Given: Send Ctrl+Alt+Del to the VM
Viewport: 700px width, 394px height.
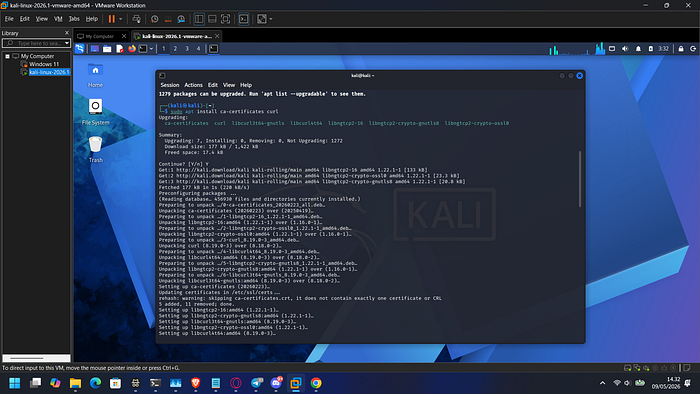Looking at the screenshot, I should tap(137, 19).
